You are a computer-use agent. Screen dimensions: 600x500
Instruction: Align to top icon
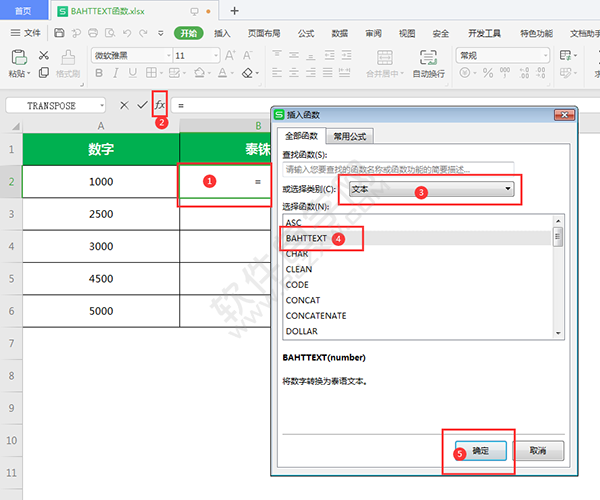[277, 55]
